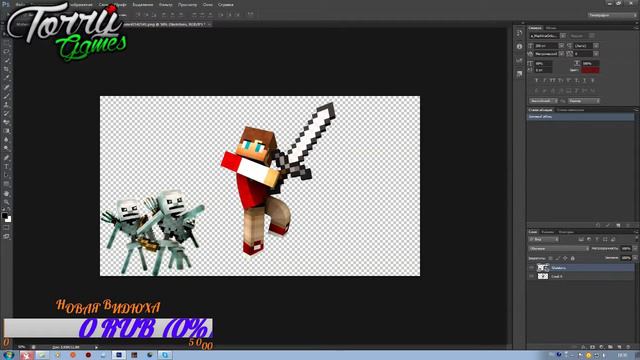
Task: Select the Blur tool
Action: click(7, 140)
